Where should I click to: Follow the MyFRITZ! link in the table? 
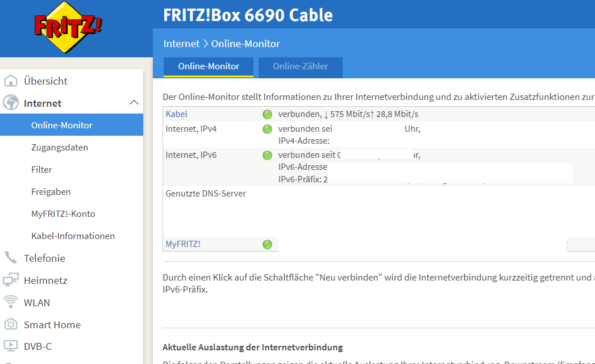[x=183, y=244]
